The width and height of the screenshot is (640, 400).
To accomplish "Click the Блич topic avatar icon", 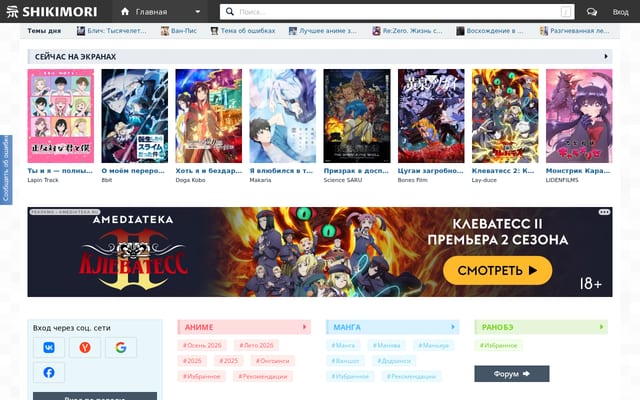I will [81, 31].
